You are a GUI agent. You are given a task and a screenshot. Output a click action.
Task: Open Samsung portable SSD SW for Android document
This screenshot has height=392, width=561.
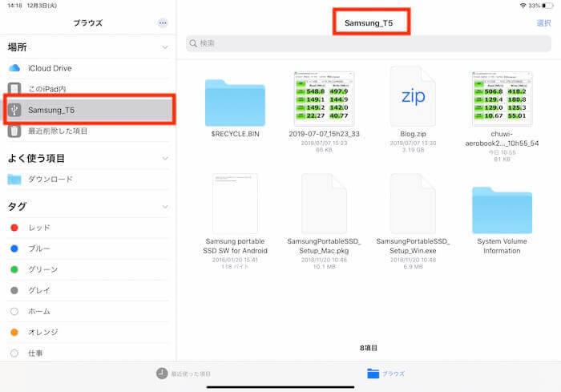pos(235,204)
